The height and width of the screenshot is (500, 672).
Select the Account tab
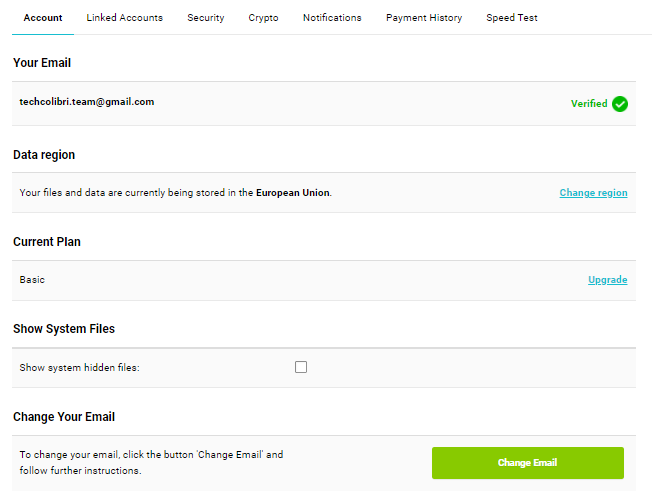point(43,18)
